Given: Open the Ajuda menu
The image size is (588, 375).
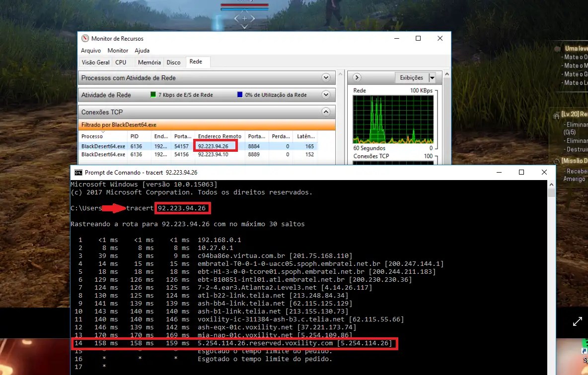Looking at the screenshot, I should (x=142, y=51).
